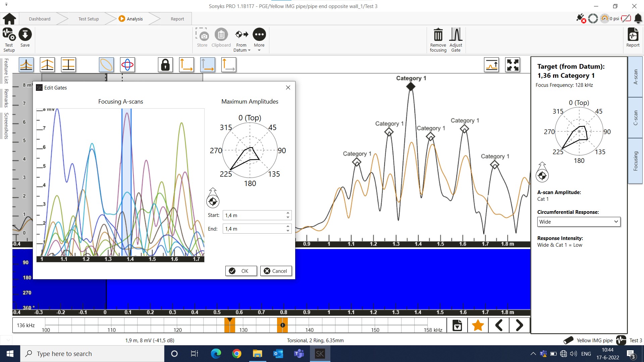
Task: Toggle the ellipse view button
Action: pos(106,65)
